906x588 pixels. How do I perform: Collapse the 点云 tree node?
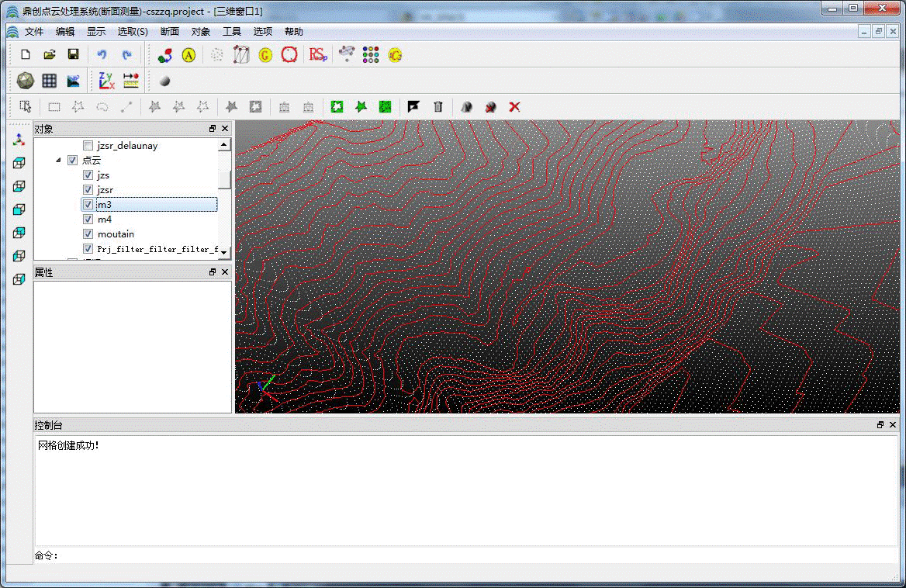pyautogui.click(x=59, y=161)
